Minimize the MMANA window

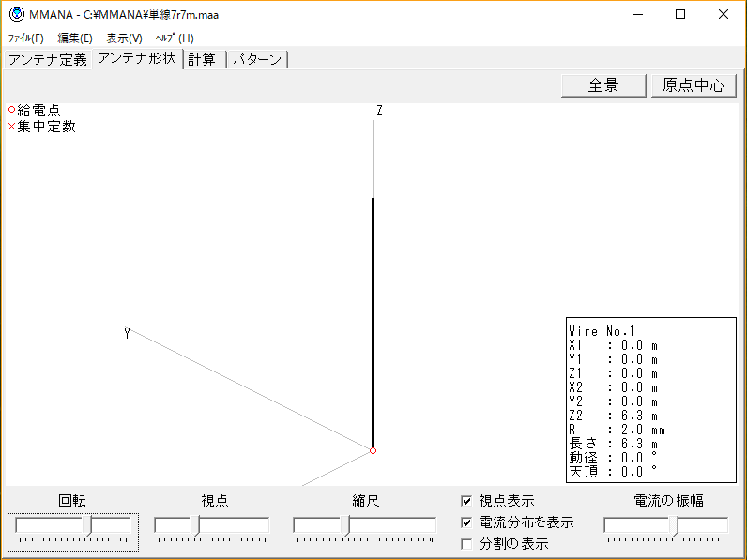click(638, 15)
